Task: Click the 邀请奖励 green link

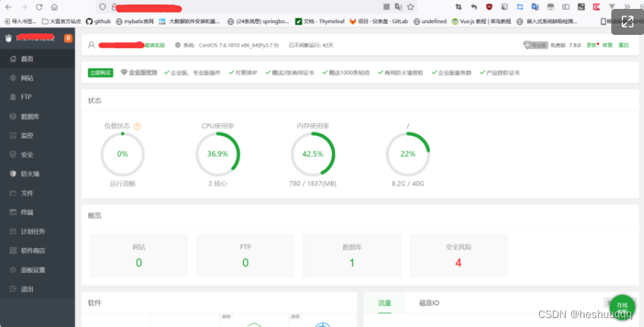Action: click(155, 45)
